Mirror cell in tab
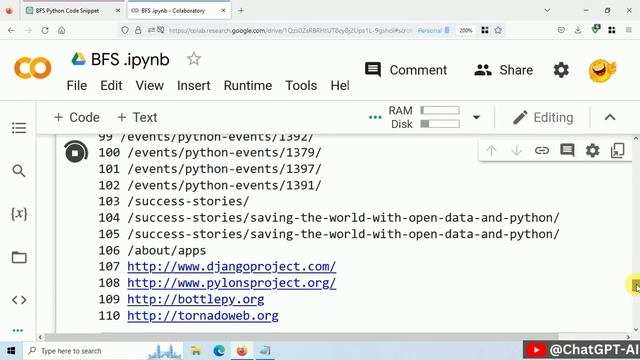Viewport: 640px width, 360px height. click(x=618, y=151)
